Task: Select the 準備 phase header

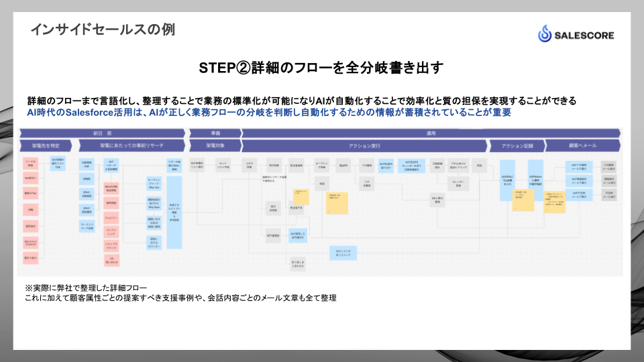Action: point(213,133)
